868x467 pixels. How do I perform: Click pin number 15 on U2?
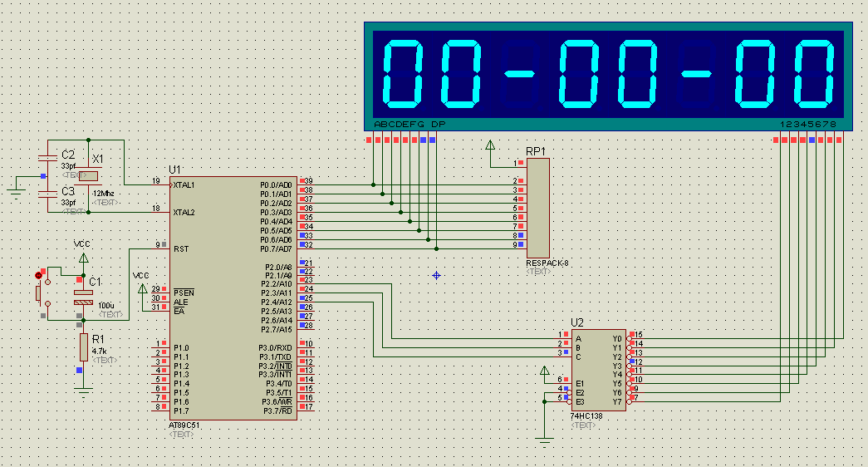pyautogui.click(x=638, y=335)
